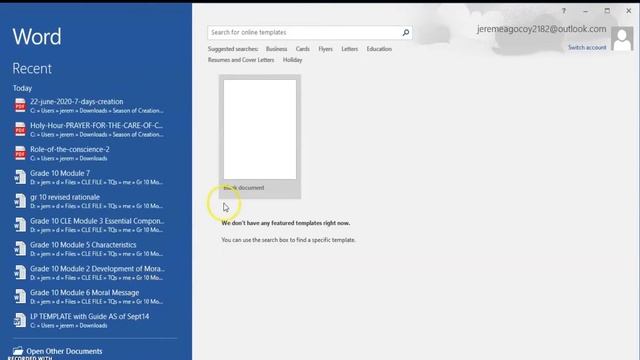The width and height of the screenshot is (640, 360).
Task: Select the Holiday suggested search
Action: coord(292,60)
